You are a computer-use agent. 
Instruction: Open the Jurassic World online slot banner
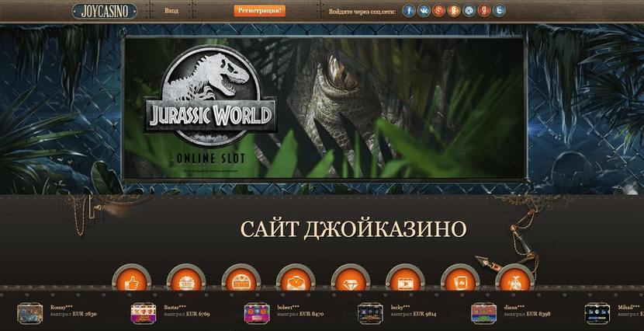click(x=324, y=108)
